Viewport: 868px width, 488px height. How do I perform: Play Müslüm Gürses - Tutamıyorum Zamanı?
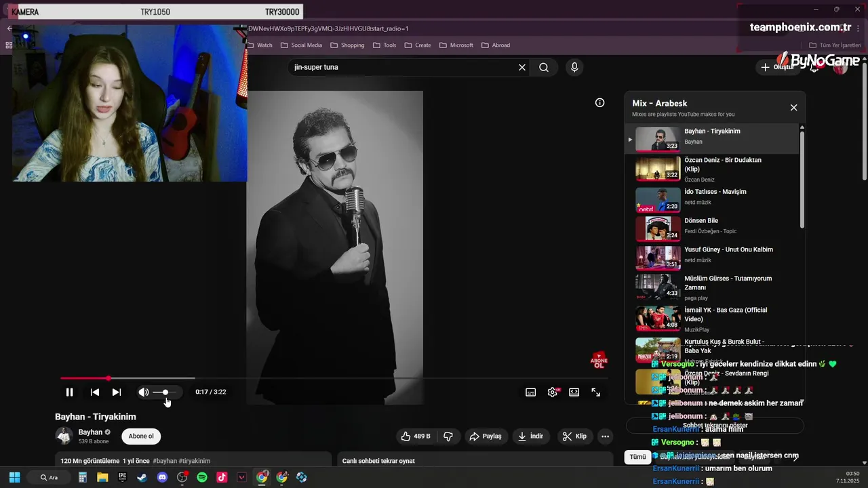[711, 287]
